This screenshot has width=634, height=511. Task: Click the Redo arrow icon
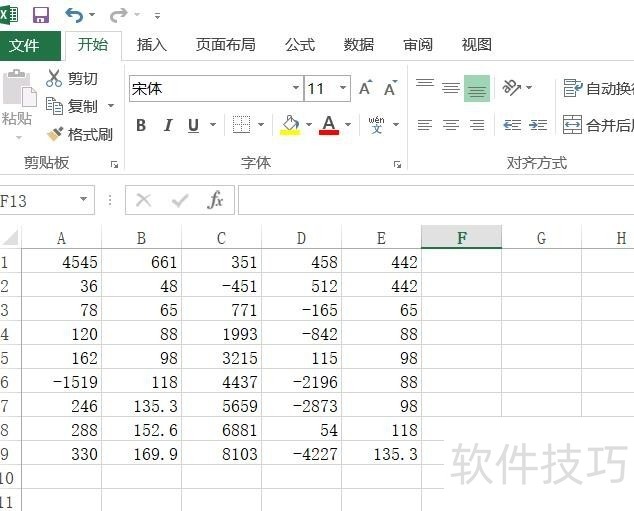118,15
